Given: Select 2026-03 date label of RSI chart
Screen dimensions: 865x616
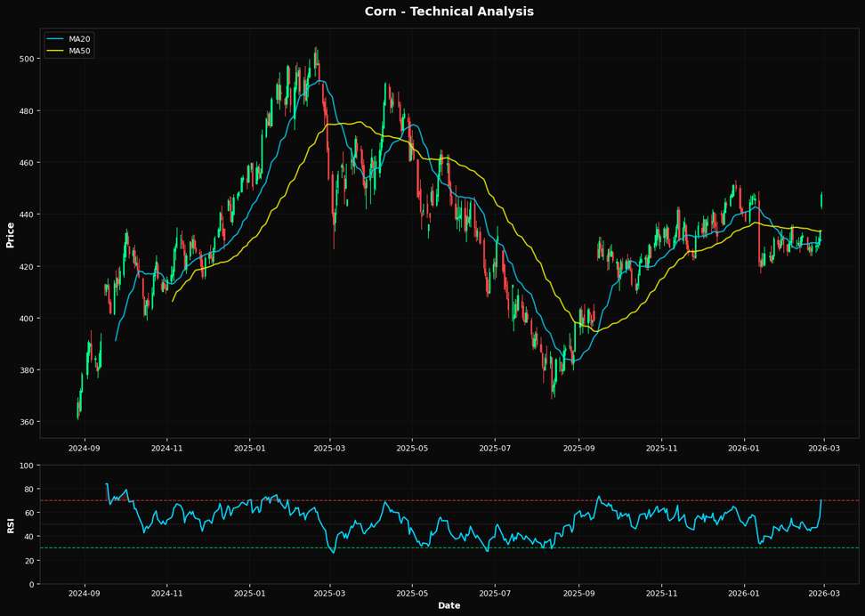Looking at the screenshot, I should [824, 594].
